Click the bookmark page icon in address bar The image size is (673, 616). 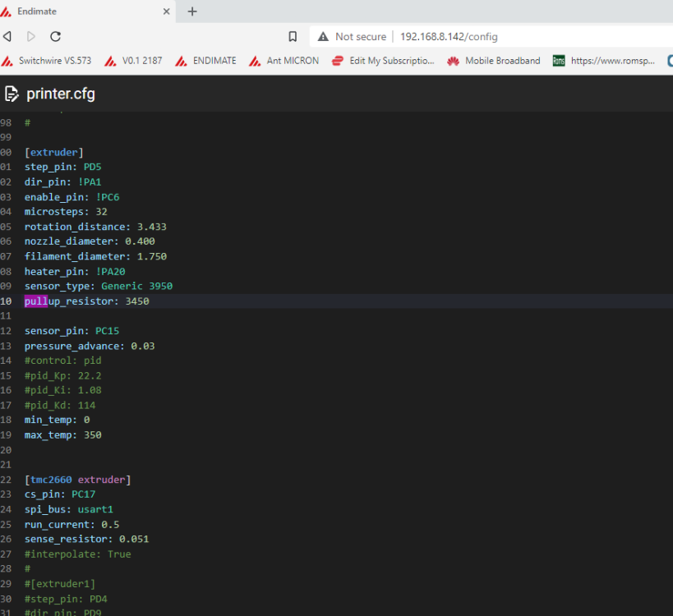293,36
